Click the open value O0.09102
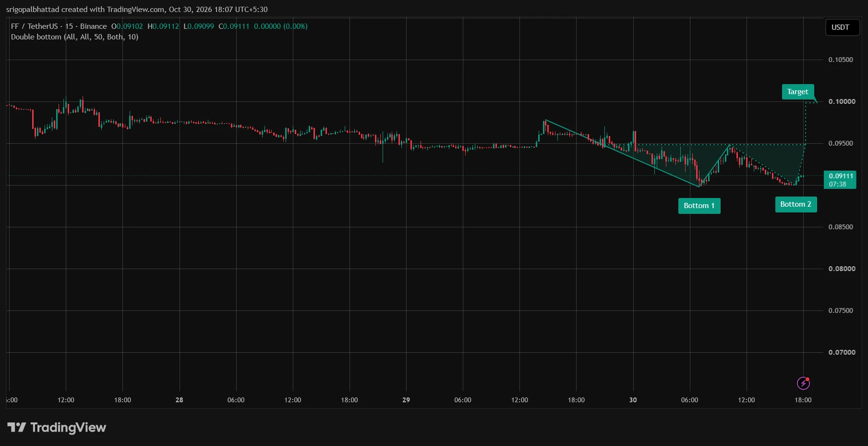The image size is (868, 446). [x=127, y=26]
